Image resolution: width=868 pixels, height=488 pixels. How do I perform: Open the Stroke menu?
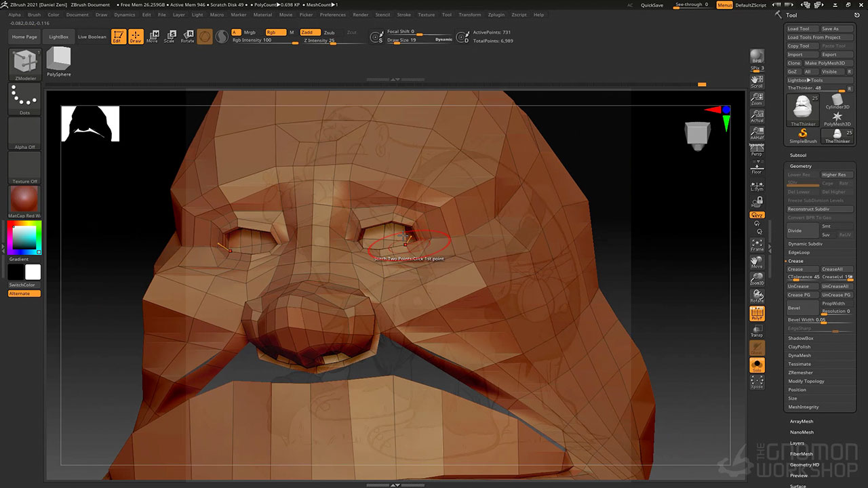click(x=403, y=14)
